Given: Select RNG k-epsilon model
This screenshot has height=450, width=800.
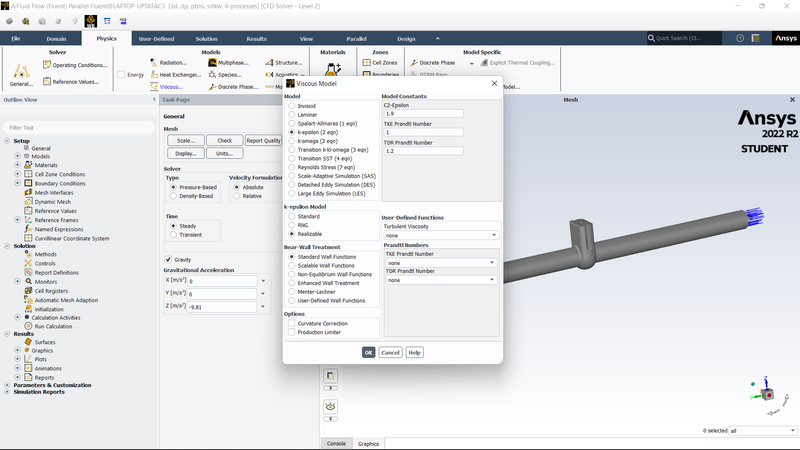Looking at the screenshot, I should [291, 225].
